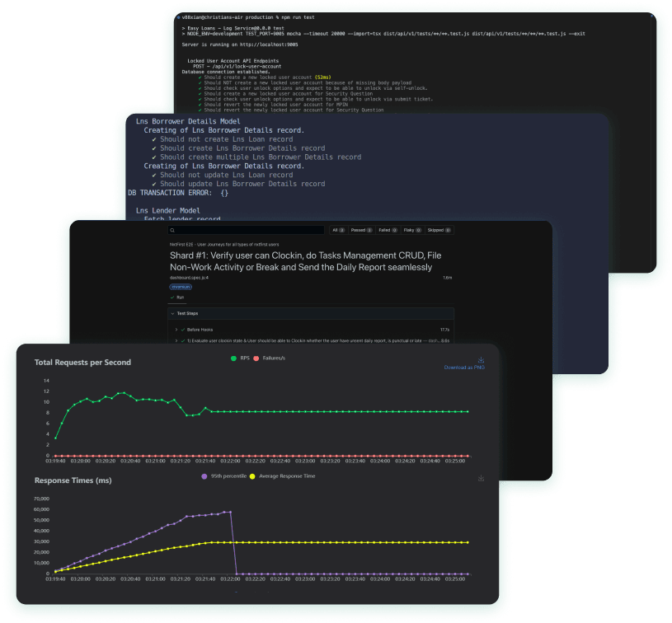Click the (52ms) duration in terminal output
Viewport: 672px width, 623px height.
coord(322,77)
